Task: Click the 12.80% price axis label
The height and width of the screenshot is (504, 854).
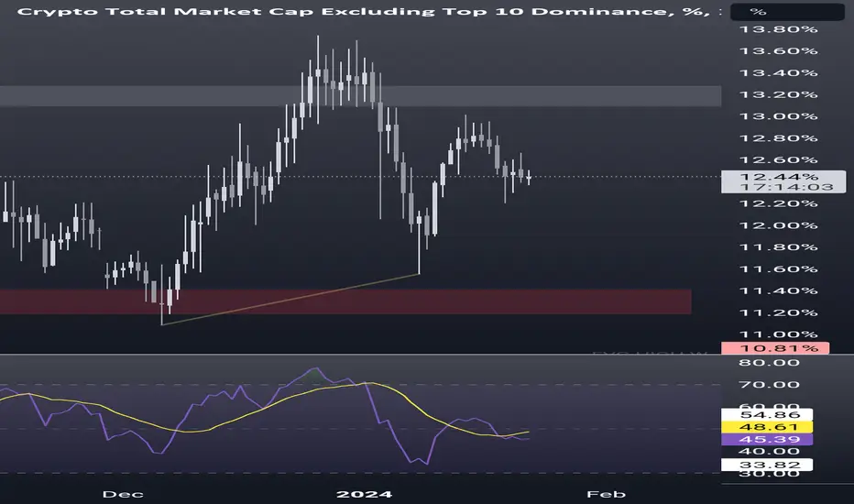Action: click(x=778, y=137)
